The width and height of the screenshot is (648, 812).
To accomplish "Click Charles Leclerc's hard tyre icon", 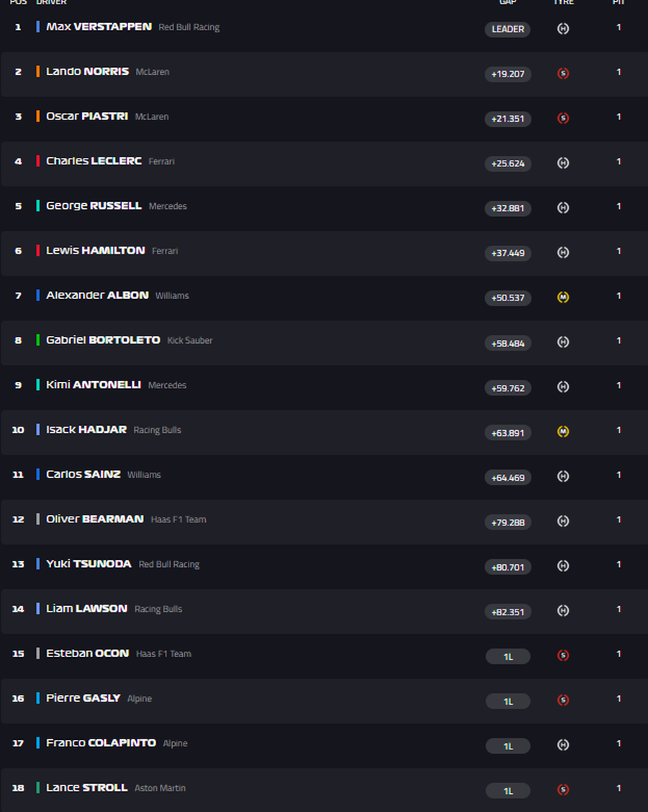I will click(x=563, y=163).
